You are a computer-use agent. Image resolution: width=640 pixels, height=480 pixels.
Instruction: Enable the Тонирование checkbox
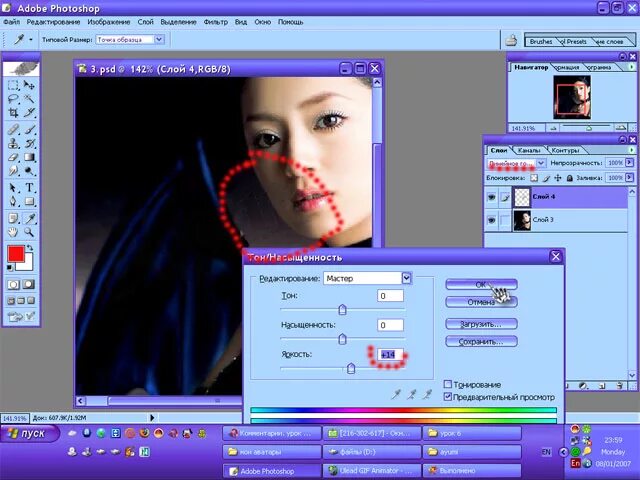[x=448, y=384]
